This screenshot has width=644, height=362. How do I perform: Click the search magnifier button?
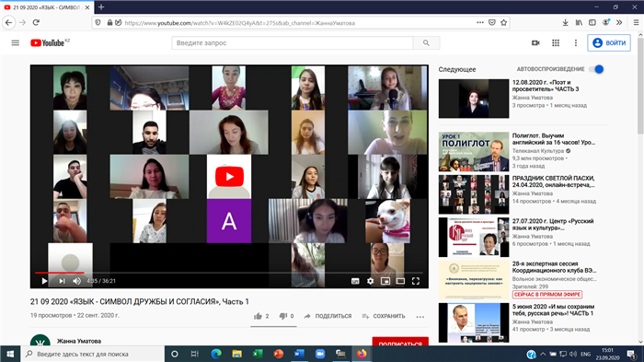(426, 42)
